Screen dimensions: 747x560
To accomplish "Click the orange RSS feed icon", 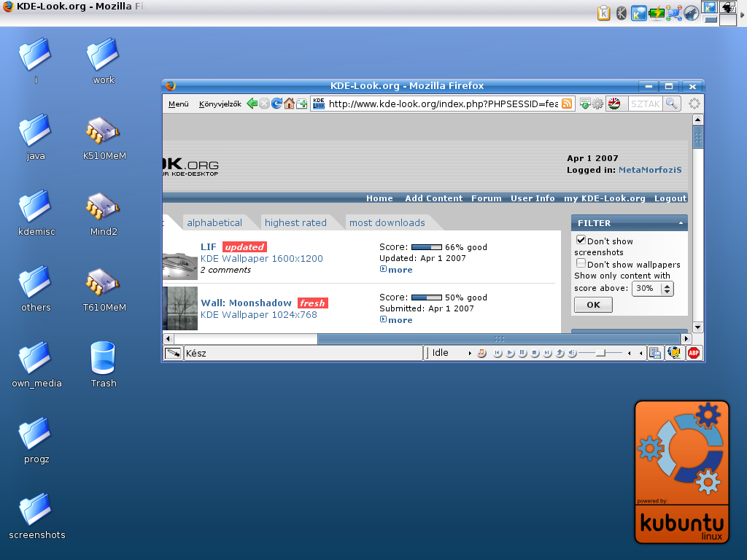I will (567, 104).
